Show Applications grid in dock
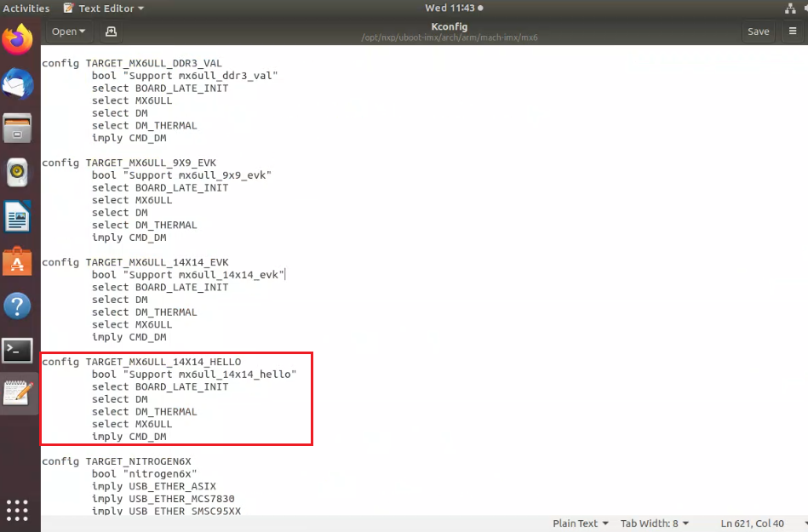The height and width of the screenshot is (532, 808). 17,510
